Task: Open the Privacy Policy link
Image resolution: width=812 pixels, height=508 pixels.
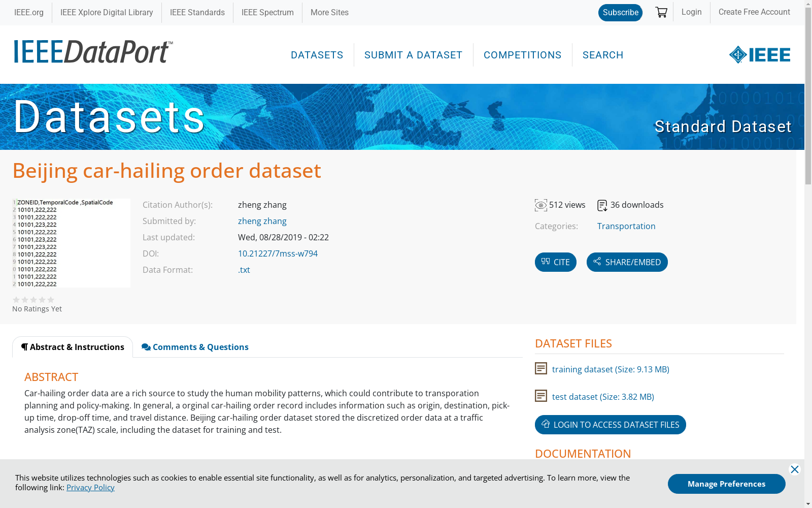Action: [x=90, y=487]
